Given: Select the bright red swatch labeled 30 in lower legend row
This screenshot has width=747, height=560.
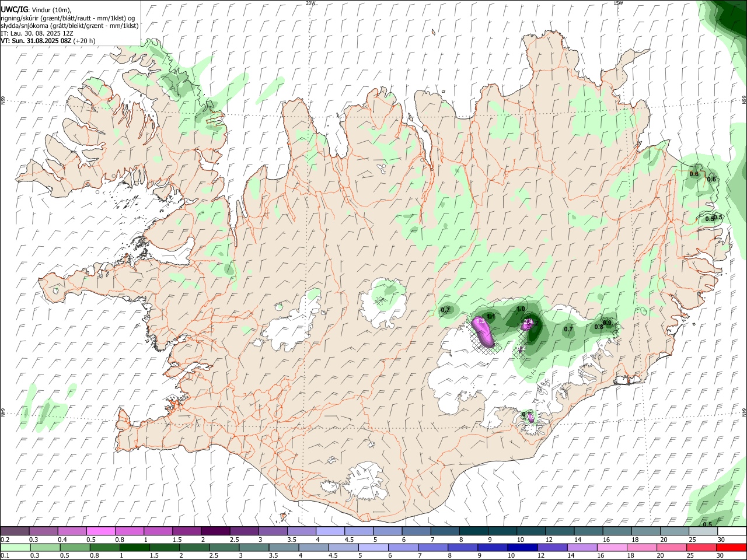Looking at the screenshot, I should (731, 548).
